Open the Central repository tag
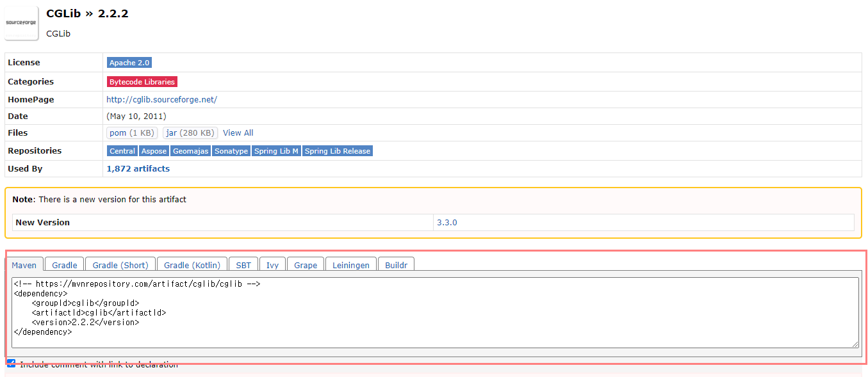 click(122, 151)
